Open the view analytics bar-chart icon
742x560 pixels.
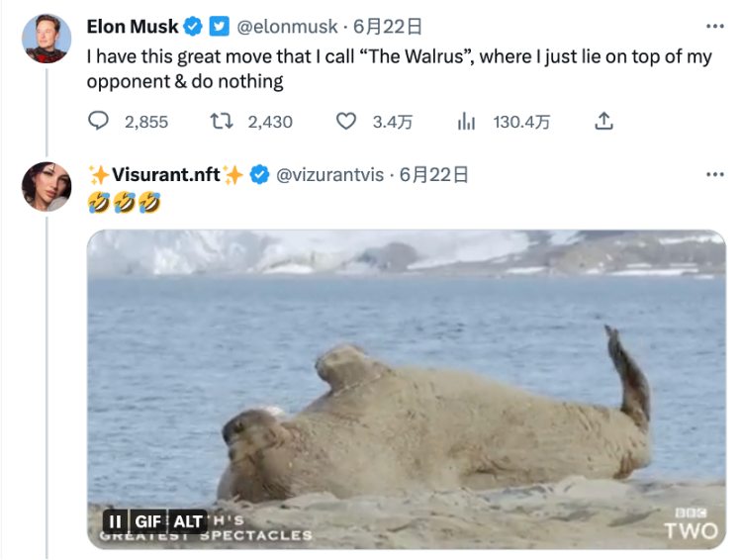tap(466, 122)
